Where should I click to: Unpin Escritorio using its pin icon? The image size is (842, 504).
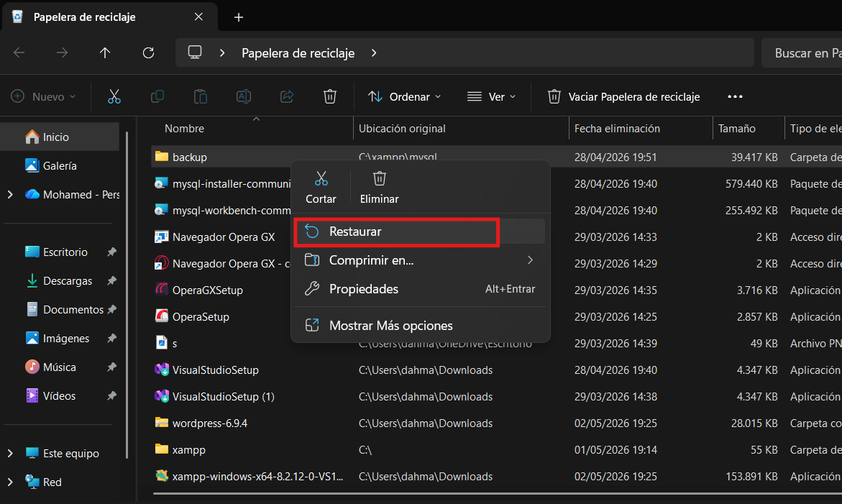pyautogui.click(x=111, y=252)
